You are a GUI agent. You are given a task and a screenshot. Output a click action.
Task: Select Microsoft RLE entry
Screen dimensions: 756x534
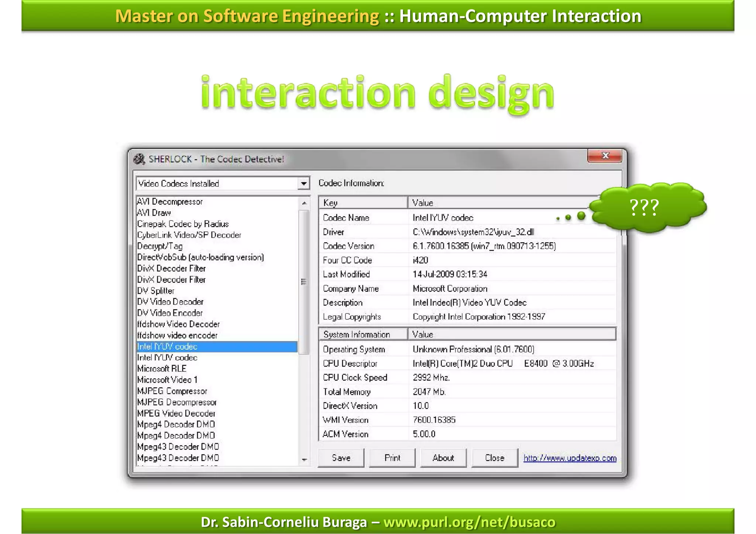[x=217, y=369]
